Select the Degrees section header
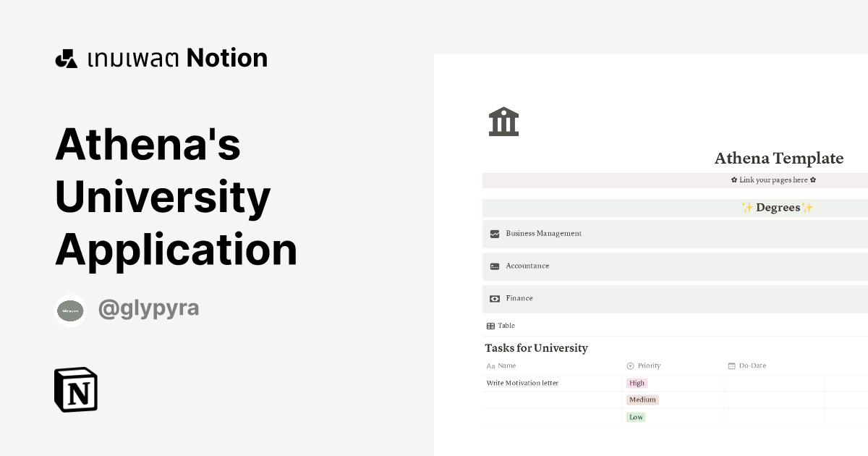Viewport: 868px width, 456px height. coord(778,208)
